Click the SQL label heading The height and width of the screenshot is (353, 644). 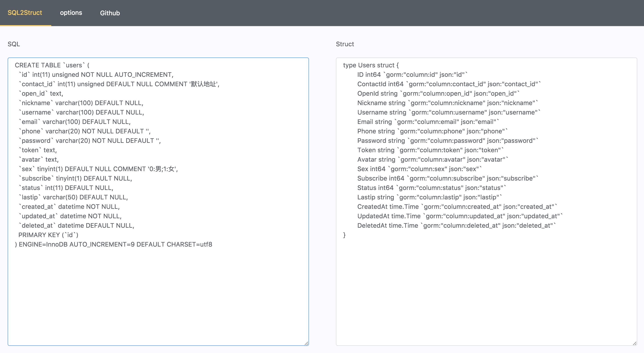14,44
